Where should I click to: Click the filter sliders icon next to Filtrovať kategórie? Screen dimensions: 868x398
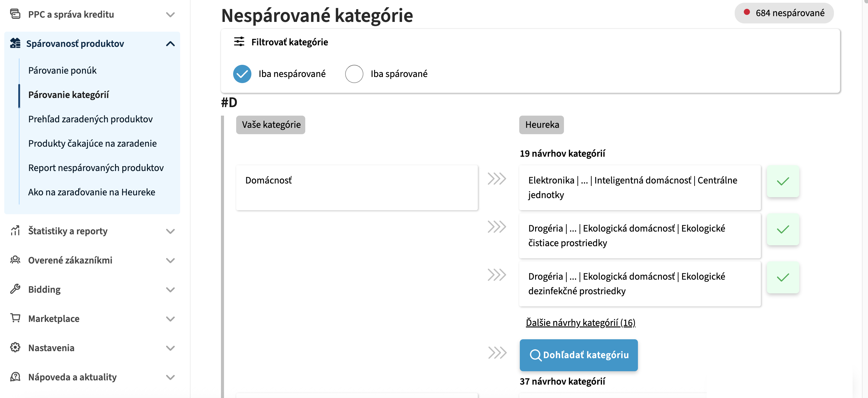[239, 41]
